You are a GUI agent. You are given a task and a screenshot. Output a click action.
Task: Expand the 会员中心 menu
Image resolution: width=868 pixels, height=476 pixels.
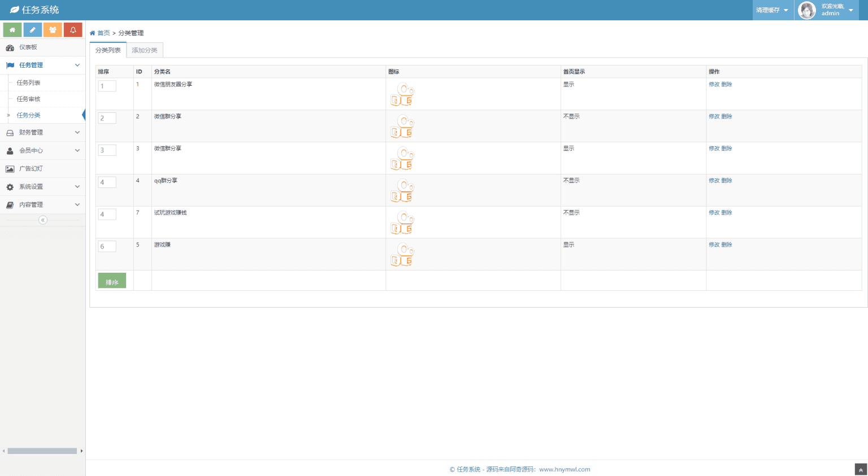(43, 151)
